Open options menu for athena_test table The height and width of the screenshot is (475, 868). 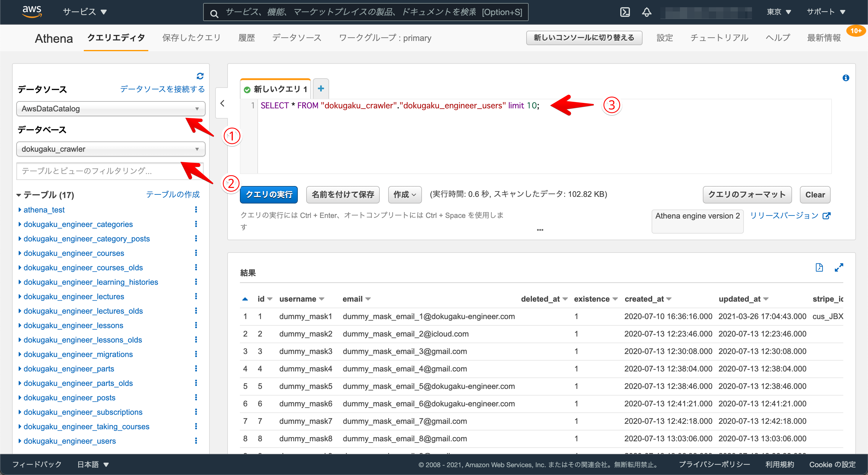click(196, 210)
